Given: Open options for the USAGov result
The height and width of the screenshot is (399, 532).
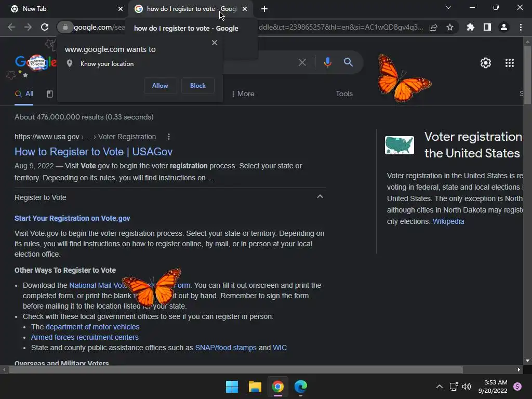Looking at the screenshot, I should (x=169, y=137).
